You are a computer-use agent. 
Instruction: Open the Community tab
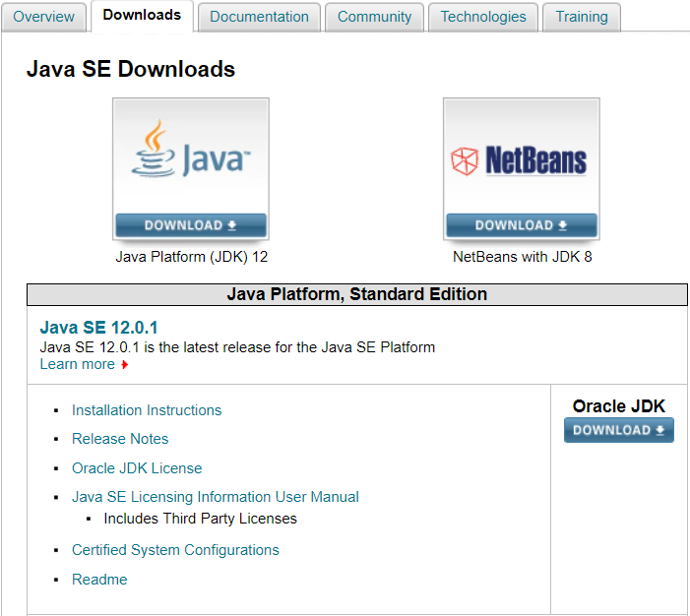(374, 17)
